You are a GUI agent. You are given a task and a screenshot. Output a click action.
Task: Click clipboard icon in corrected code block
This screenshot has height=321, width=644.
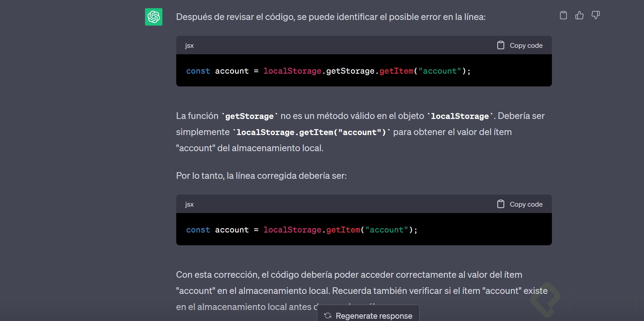tap(501, 204)
